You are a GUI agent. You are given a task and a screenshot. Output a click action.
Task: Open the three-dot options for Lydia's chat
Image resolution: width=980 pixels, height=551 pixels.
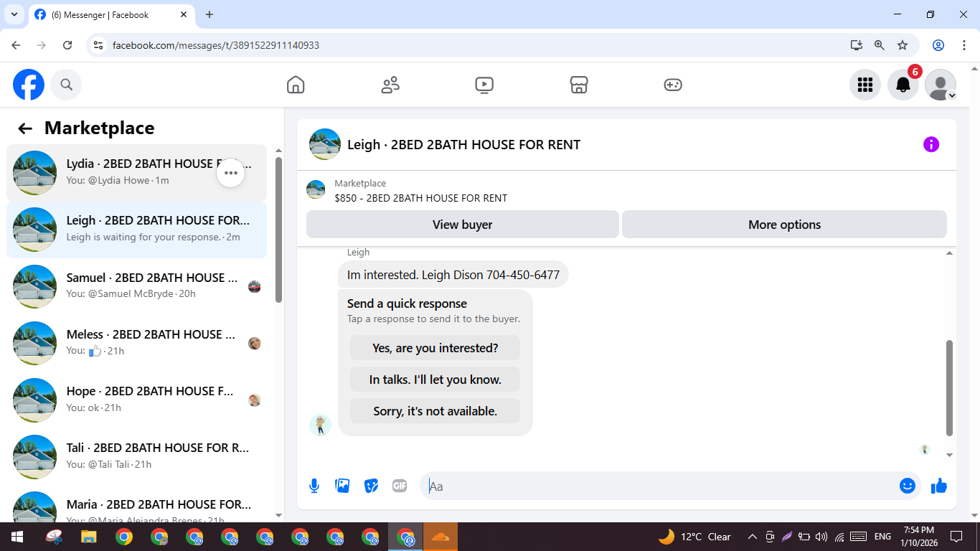tap(231, 173)
